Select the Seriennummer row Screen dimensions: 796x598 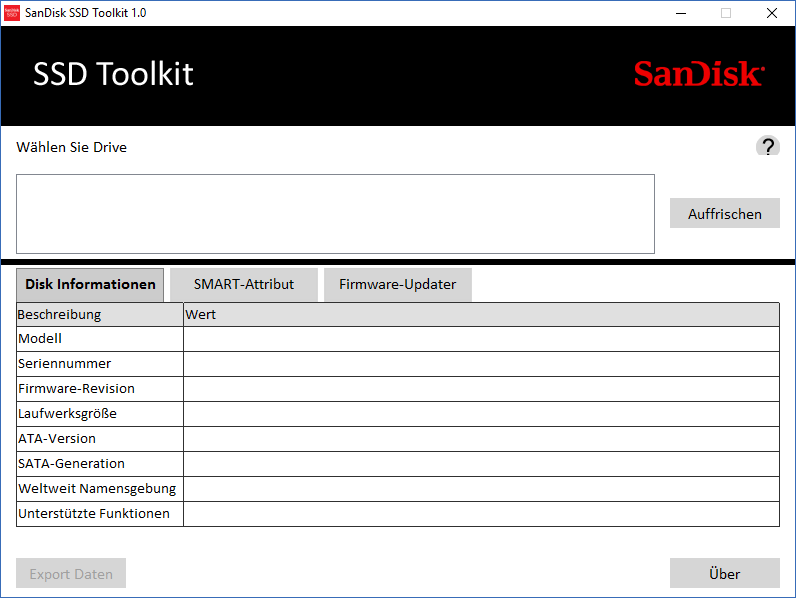[398, 363]
